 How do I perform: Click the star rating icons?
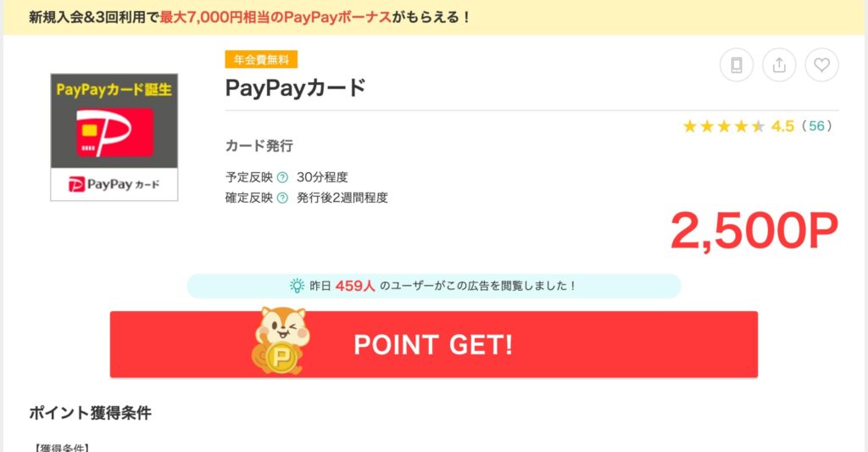[724, 126]
